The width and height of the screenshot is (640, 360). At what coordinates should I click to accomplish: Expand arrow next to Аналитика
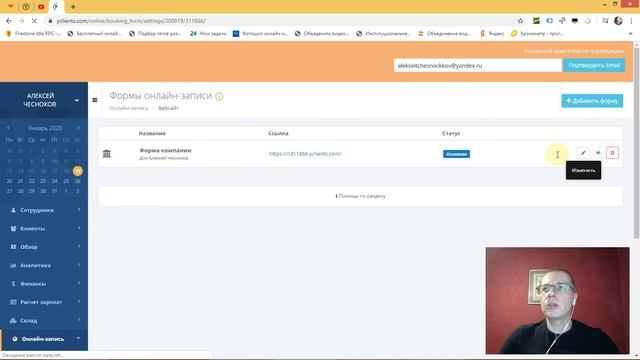click(79, 265)
